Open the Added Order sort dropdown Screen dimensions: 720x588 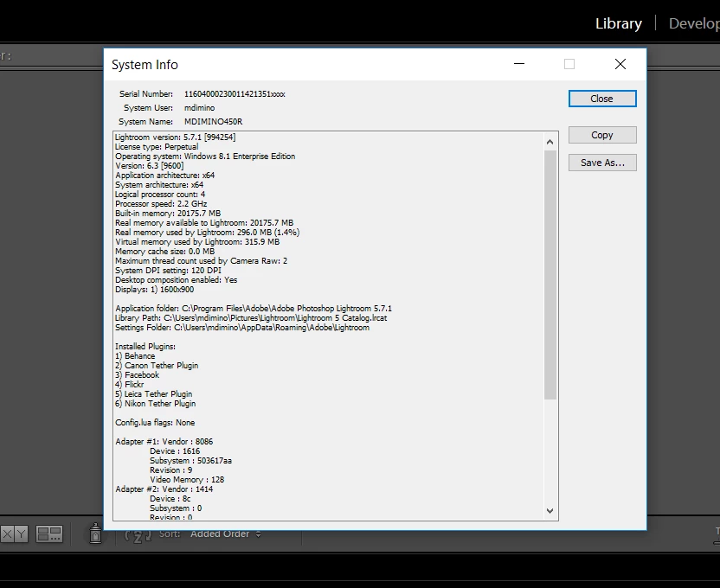click(226, 534)
